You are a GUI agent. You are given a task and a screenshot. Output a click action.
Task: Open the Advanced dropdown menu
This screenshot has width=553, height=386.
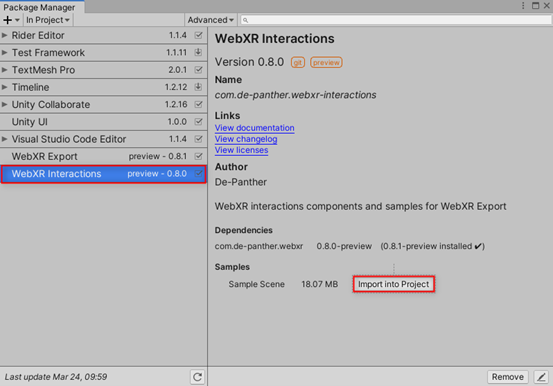[210, 20]
